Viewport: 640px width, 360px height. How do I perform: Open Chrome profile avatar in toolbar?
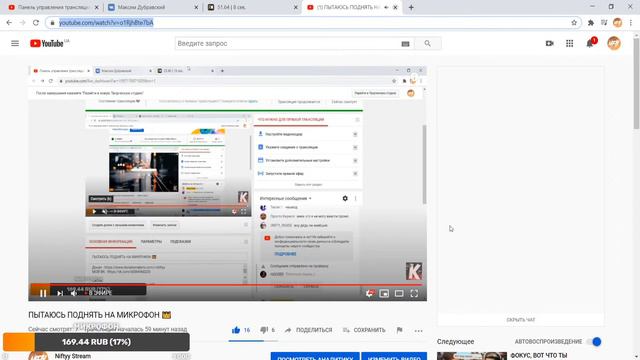click(x=618, y=23)
